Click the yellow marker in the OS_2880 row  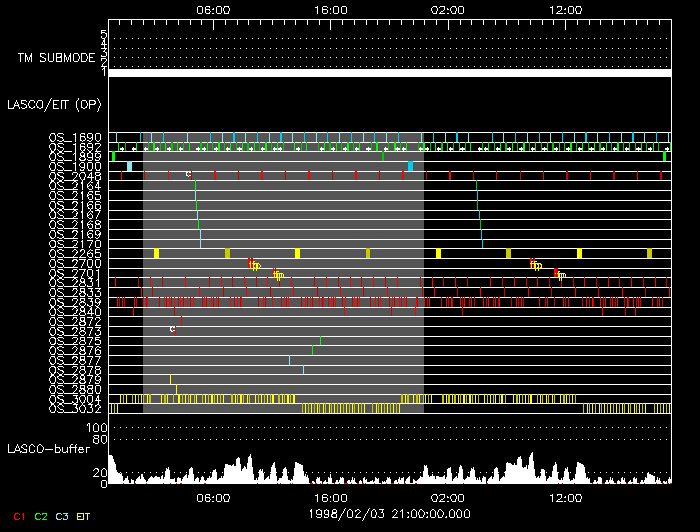point(176,389)
